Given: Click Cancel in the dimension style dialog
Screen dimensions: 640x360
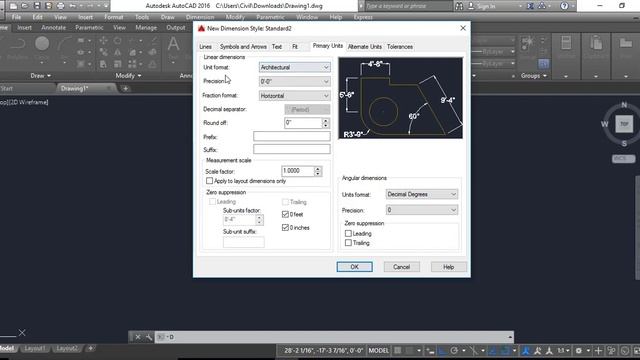Looking at the screenshot, I should [x=402, y=267].
